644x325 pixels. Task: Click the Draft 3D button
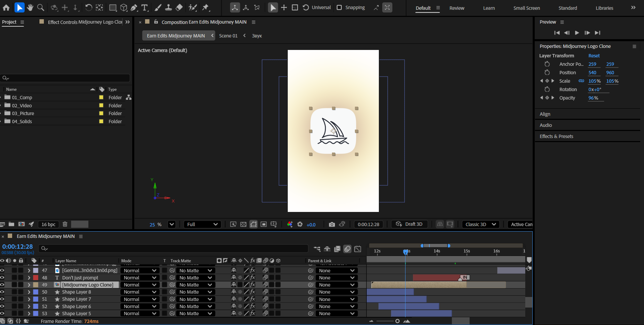[409, 224]
